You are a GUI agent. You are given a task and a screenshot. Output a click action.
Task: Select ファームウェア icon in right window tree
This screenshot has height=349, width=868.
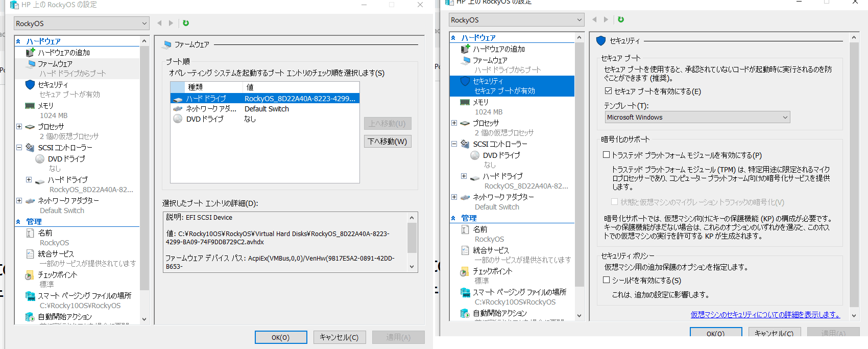point(466,60)
